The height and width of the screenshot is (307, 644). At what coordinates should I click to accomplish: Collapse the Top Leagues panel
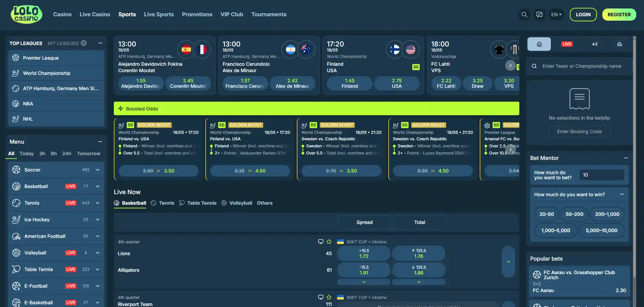pyautogui.click(x=100, y=43)
